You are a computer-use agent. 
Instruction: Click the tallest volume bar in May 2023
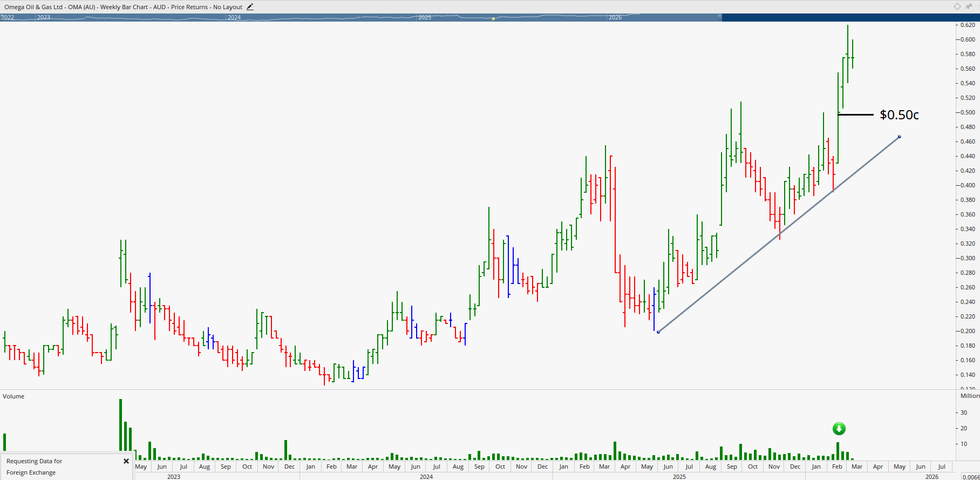121,425
